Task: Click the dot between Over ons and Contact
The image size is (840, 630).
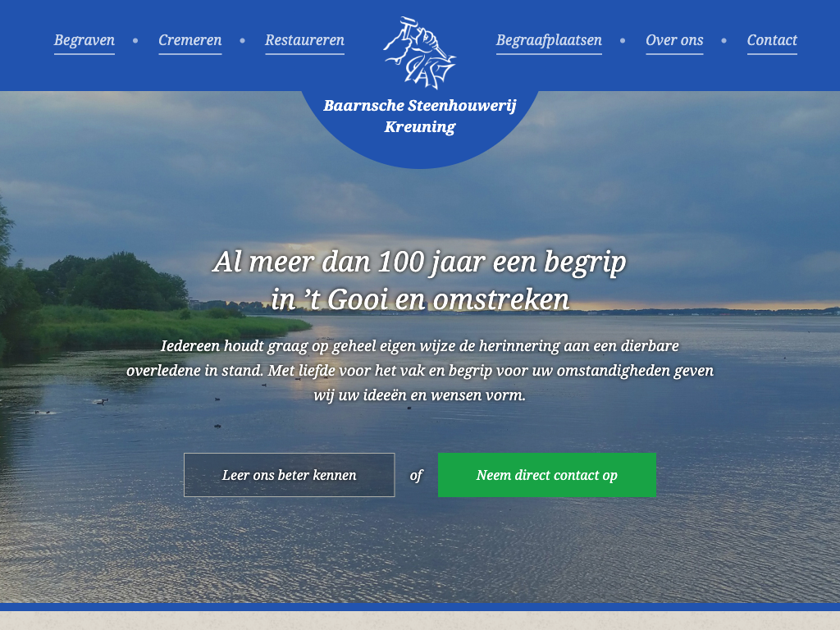Action: [724, 40]
